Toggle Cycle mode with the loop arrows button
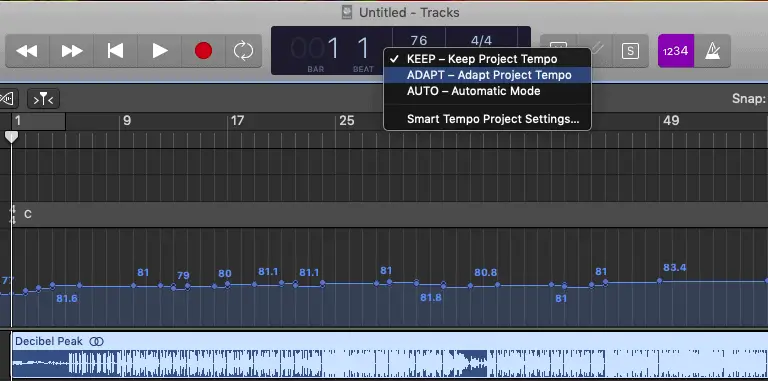The image size is (768, 381). (243, 51)
